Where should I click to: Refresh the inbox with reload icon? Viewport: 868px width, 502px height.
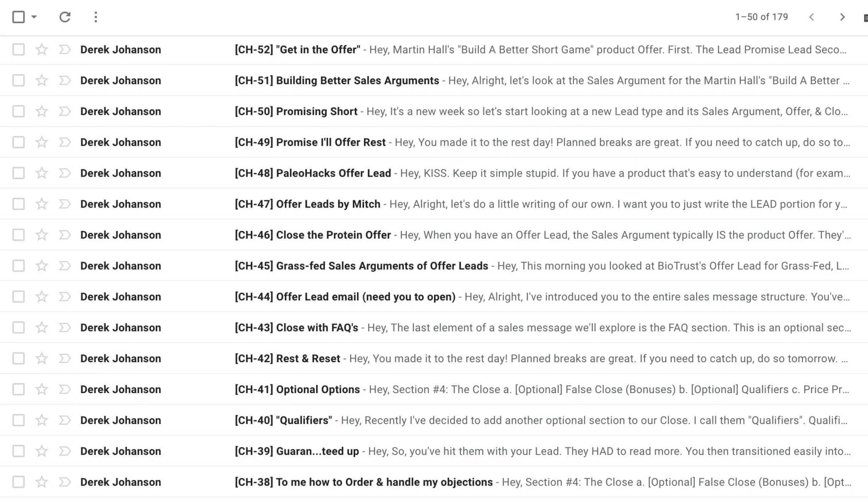point(65,17)
